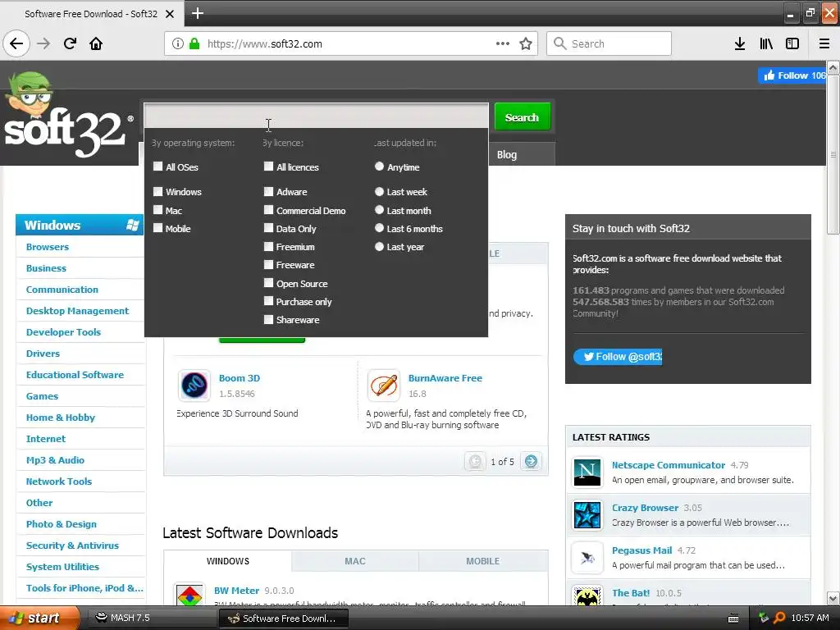Screen dimensions: 840x630
Task: Select the Anytime radio button
Action: [379, 167]
